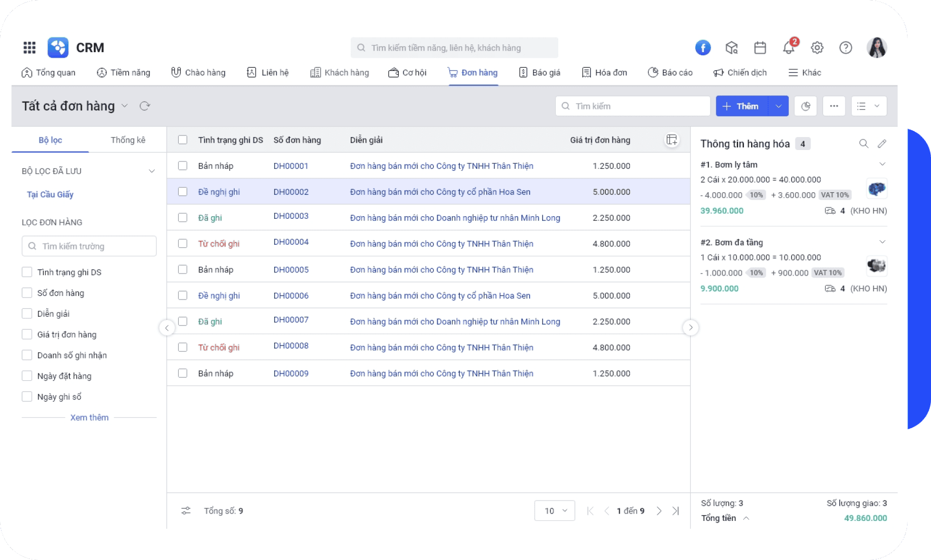Viewport: 931px width, 560px height.
Task: Focus Tìm kiếm trường filter input
Action: coord(89,246)
